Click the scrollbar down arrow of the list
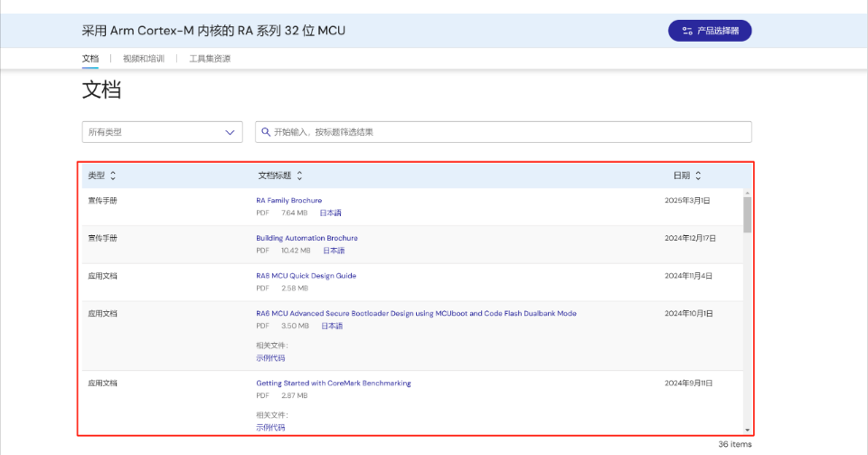This screenshot has height=455, width=868. (x=748, y=430)
